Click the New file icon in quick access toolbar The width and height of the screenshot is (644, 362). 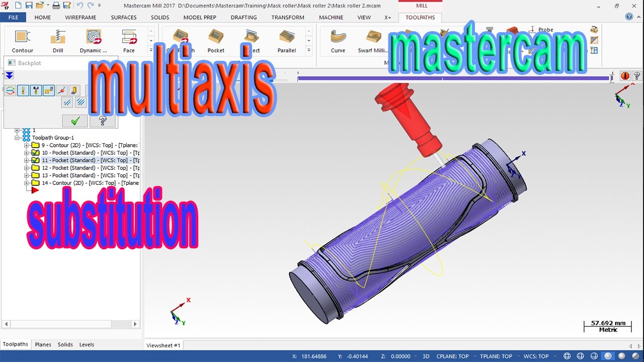(18, 6)
